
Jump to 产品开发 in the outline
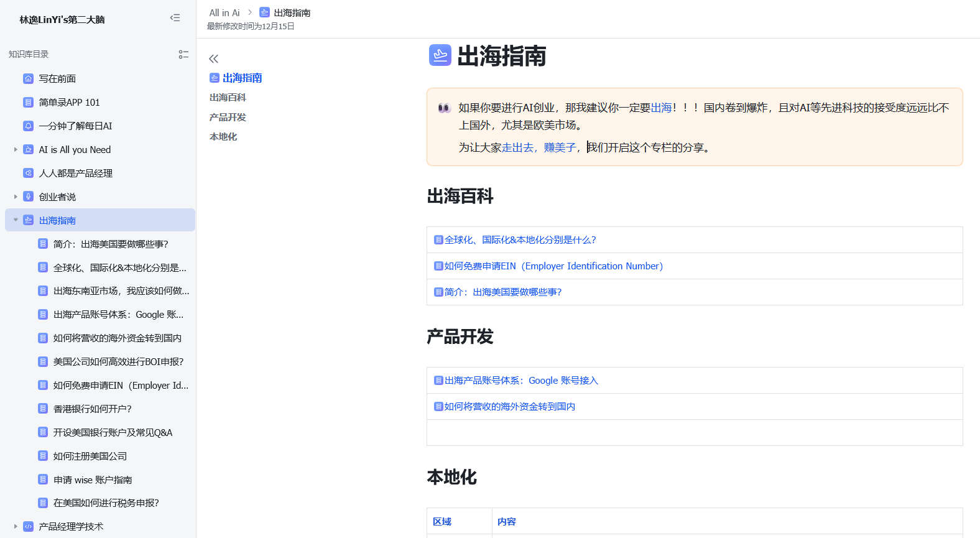point(228,118)
